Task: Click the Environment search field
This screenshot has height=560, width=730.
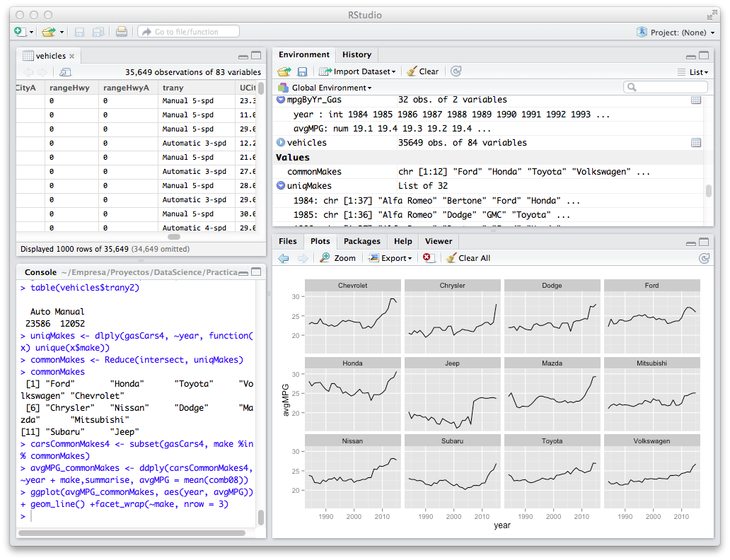Action: pyautogui.click(x=666, y=87)
